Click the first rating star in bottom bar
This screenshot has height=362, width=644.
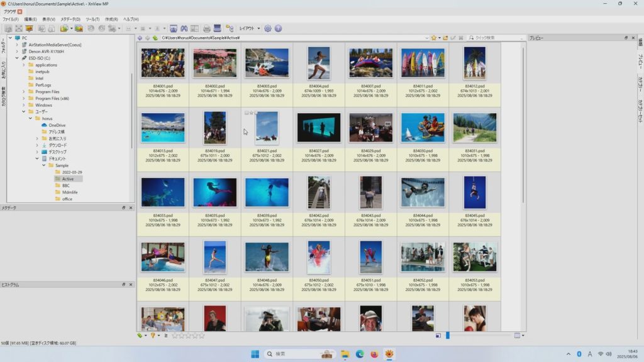[175, 336]
